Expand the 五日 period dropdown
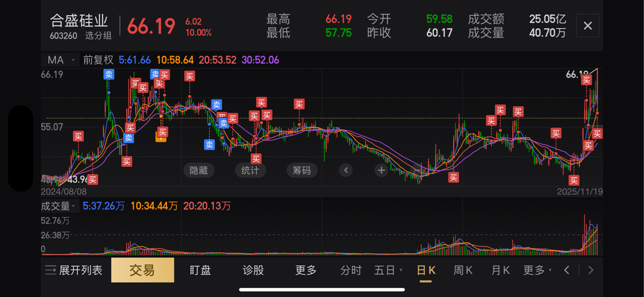Viewport: 644px width, 297px height. point(388,270)
